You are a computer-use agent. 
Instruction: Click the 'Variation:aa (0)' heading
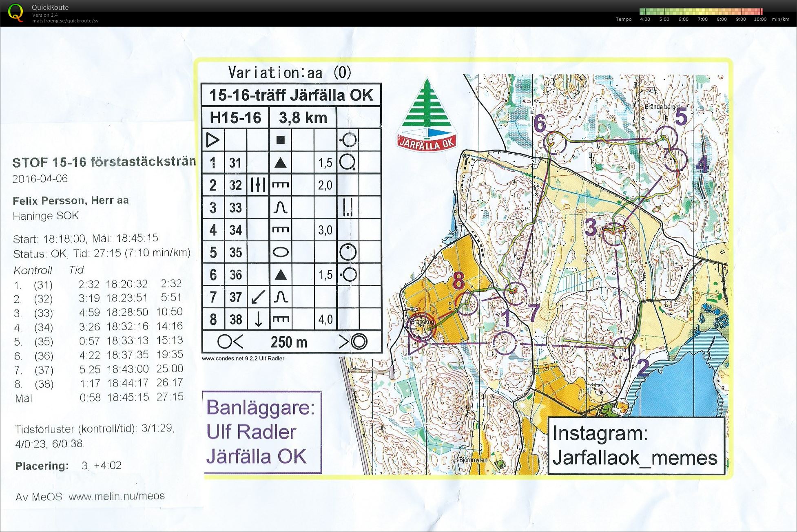tap(290, 73)
